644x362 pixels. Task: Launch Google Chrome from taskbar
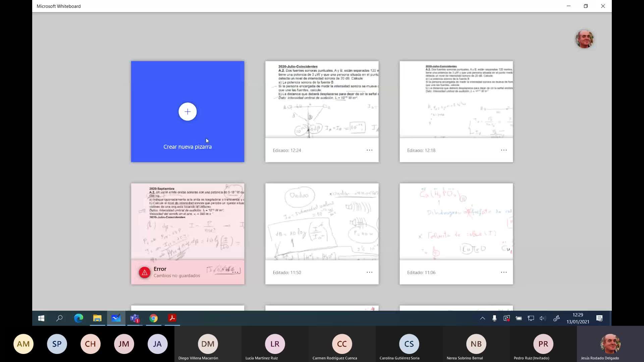pyautogui.click(x=154, y=318)
